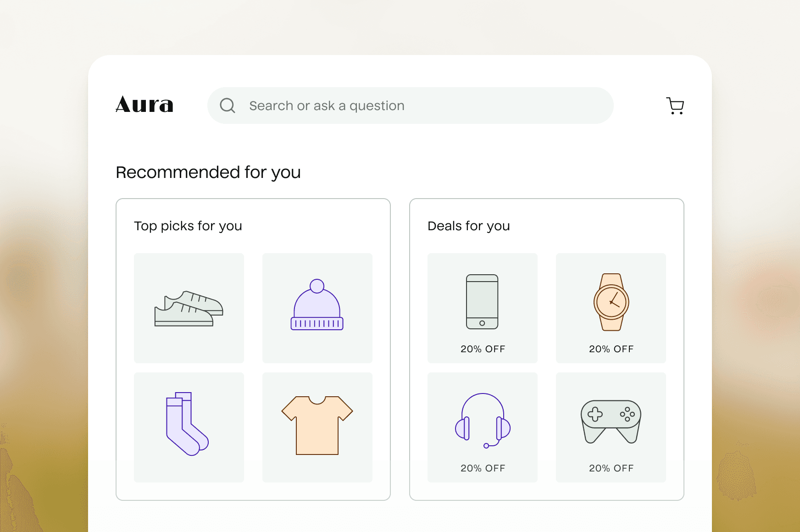This screenshot has height=532, width=800.
Task: Click the wristwatch deal icon
Action: [x=611, y=303]
